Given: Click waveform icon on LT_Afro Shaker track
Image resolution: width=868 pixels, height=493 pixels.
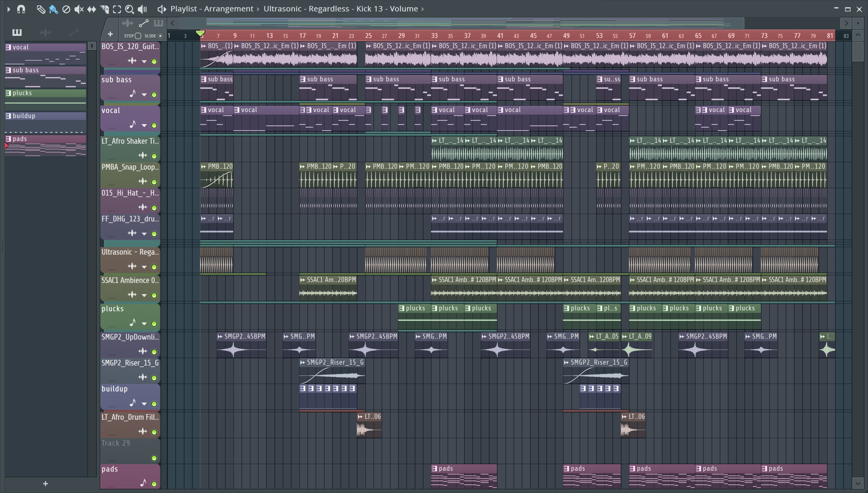Looking at the screenshot, I should coord(143,155).
